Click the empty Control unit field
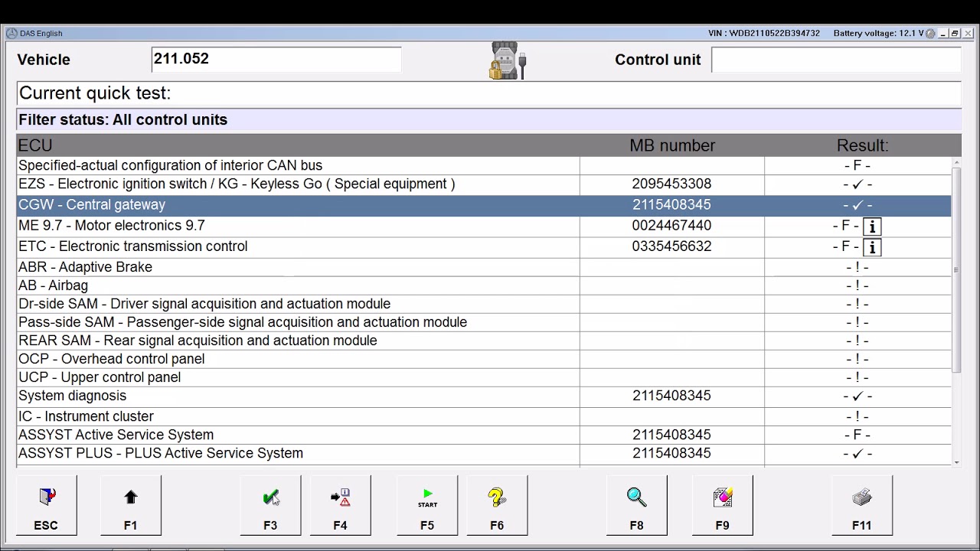This screenshot has height=551, width=980. coord(836,60)
